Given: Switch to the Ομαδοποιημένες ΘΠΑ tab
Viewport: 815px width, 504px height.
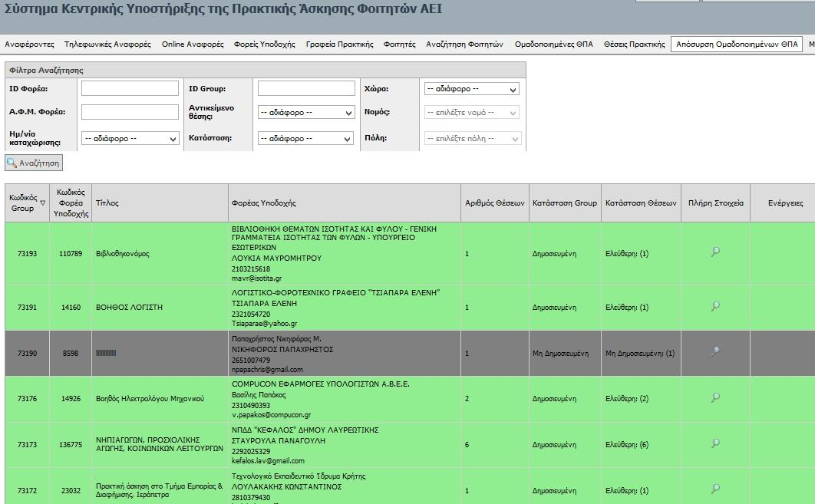Looking at the screenshot, I should click(x=553, y=44).
